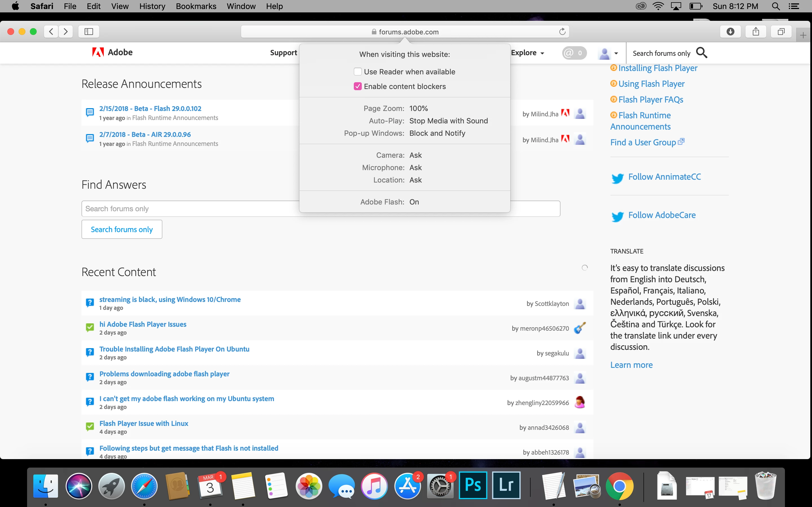The height and width of the screenshot is (507, 812).
Task: Open the Bookmarks menu in menu bar
Action: tap(196, 6)
